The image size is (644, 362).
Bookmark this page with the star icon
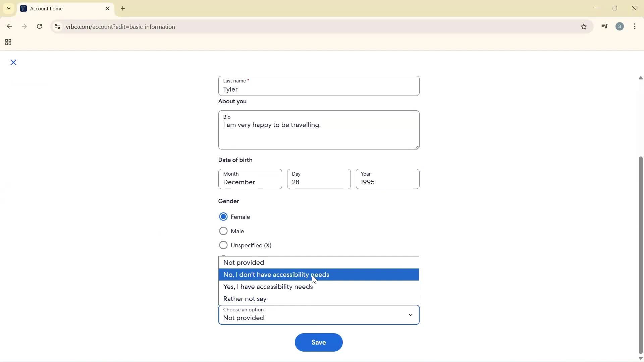(x=584, y=26)
